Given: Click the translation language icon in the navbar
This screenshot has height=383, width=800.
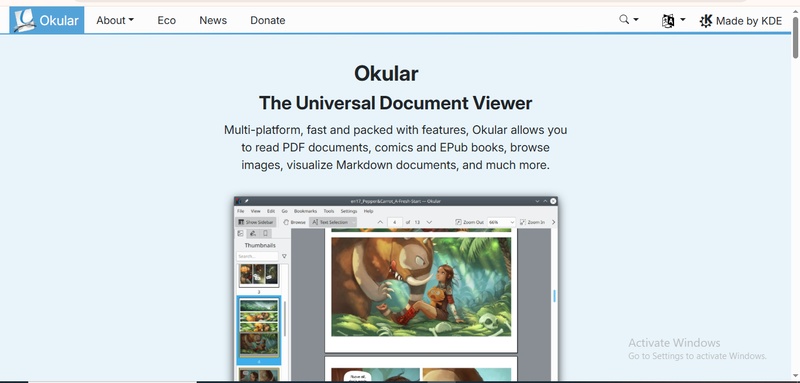Looking at the screenshot, I should click(668, 20).
